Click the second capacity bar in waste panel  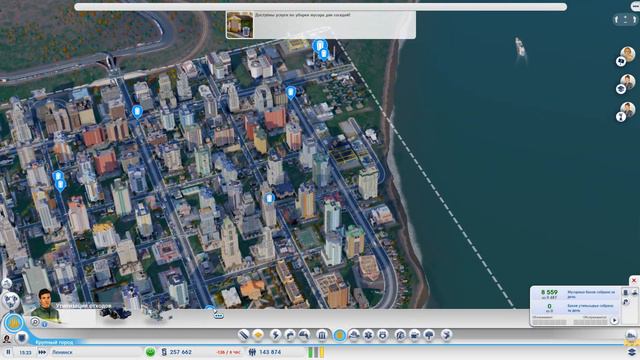click(x=590, y=322)
